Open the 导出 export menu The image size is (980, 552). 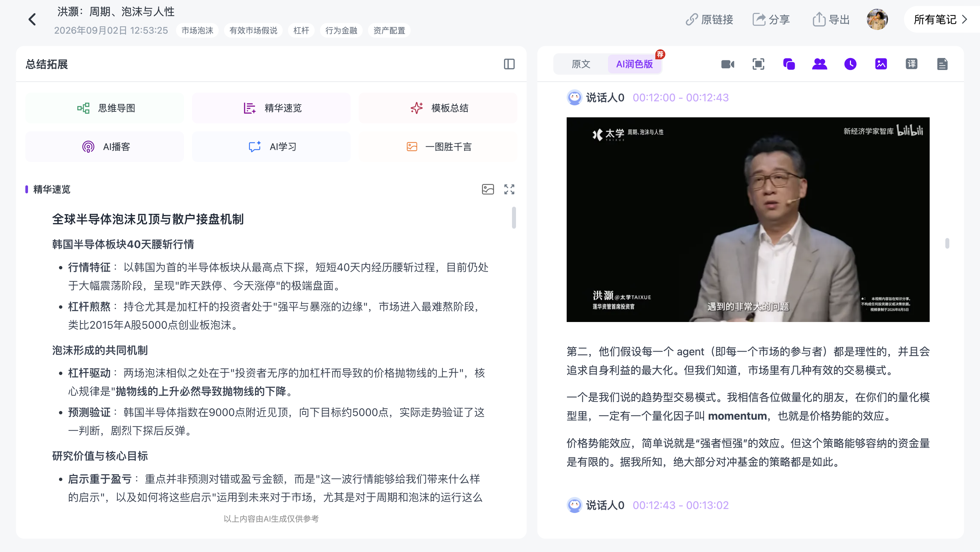tap(831, 19)
